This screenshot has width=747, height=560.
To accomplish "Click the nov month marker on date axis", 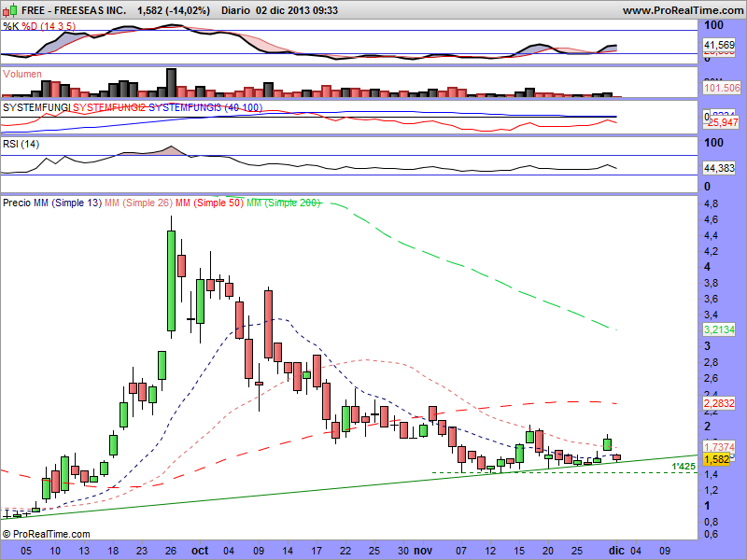I will (x=423, y=551).
